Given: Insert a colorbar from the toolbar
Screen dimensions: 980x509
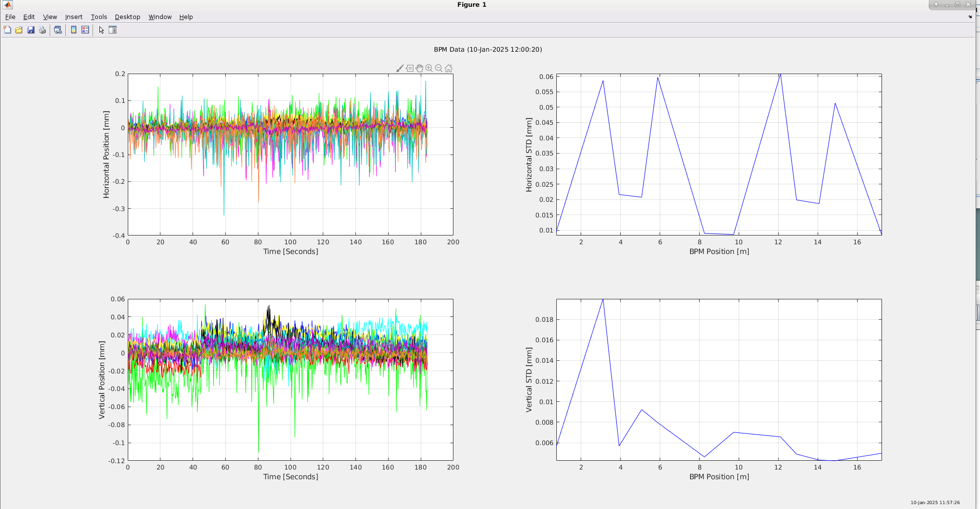Looking at the screenshot, I should [74, 30].
